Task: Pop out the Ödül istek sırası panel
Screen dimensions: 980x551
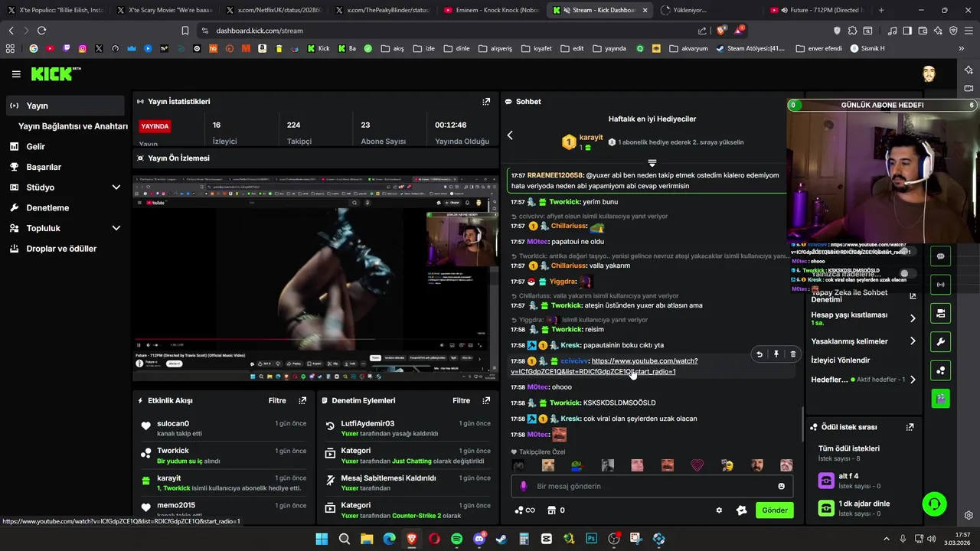Action: [910, 427]
